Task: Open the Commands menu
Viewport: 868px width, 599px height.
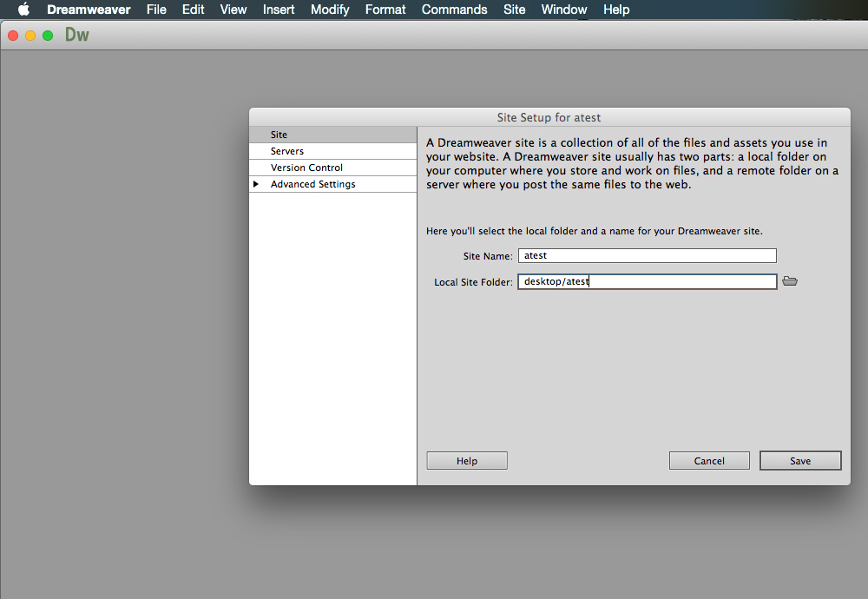Action: click(454, 10)
